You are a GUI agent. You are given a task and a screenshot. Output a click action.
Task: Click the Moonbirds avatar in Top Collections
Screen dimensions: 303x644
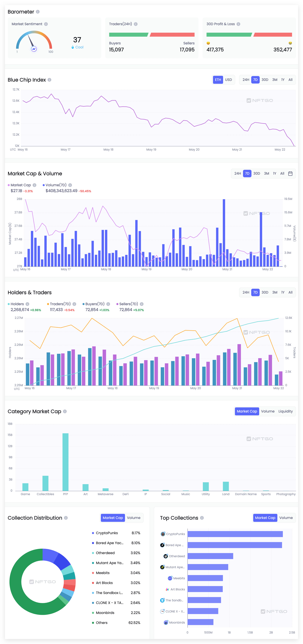coord(166,623)
